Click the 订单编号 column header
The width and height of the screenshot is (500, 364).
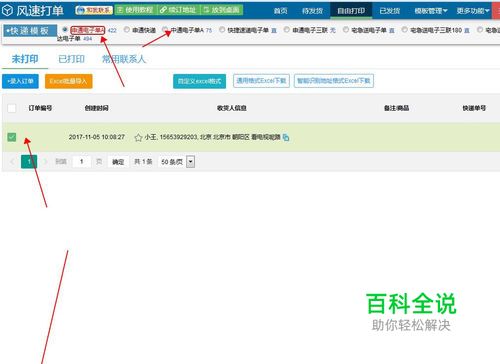[40, 108]
